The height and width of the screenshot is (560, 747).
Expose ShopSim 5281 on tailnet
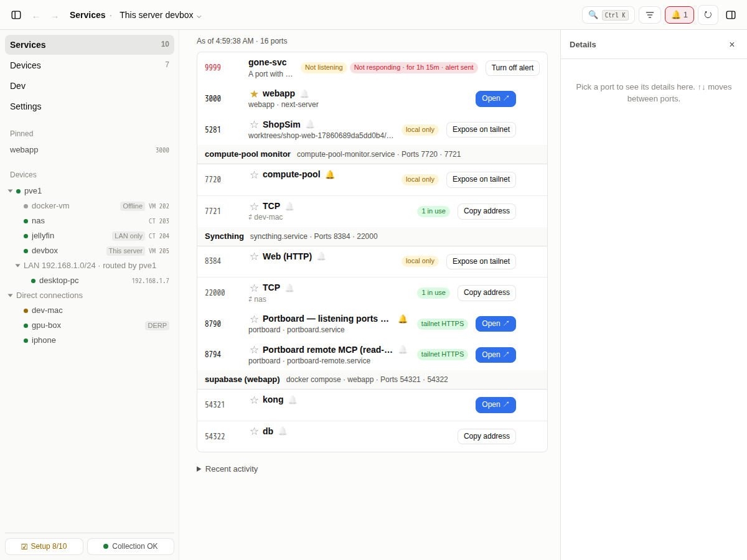(481, 129)
